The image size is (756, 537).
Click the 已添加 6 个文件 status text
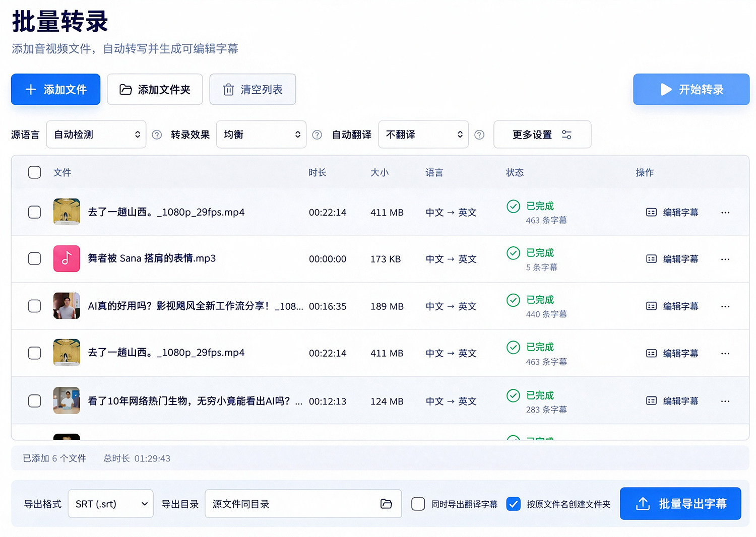[x=54, y=458]
